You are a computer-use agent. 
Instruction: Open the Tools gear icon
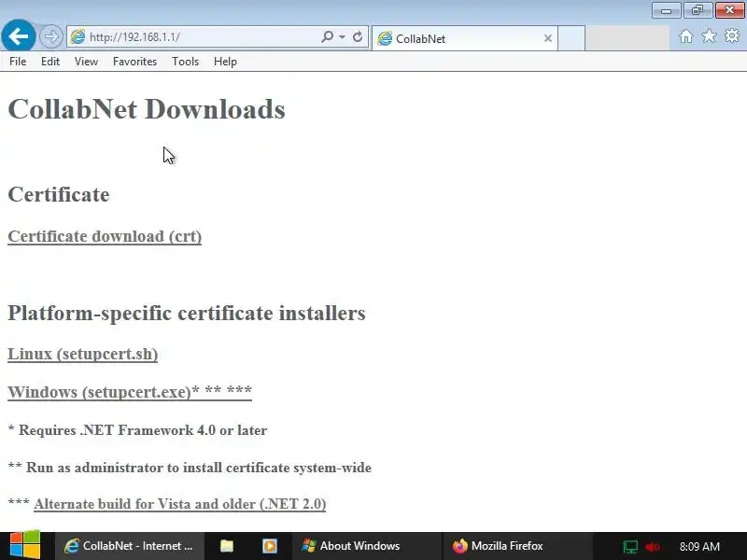[x=732, y=36]
